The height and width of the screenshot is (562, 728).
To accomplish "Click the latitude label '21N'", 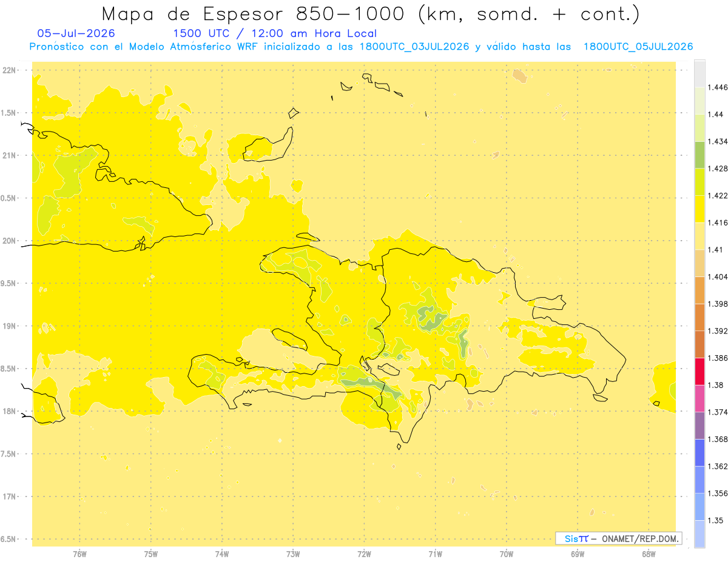I will [x=10, y=156].
